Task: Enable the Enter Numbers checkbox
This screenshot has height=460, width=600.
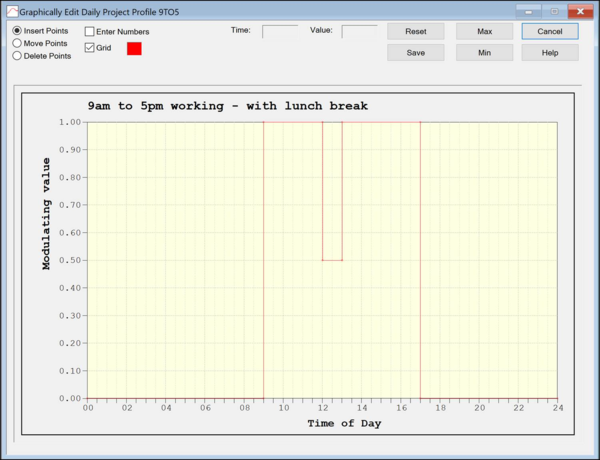Action: (x=90, y=32)
